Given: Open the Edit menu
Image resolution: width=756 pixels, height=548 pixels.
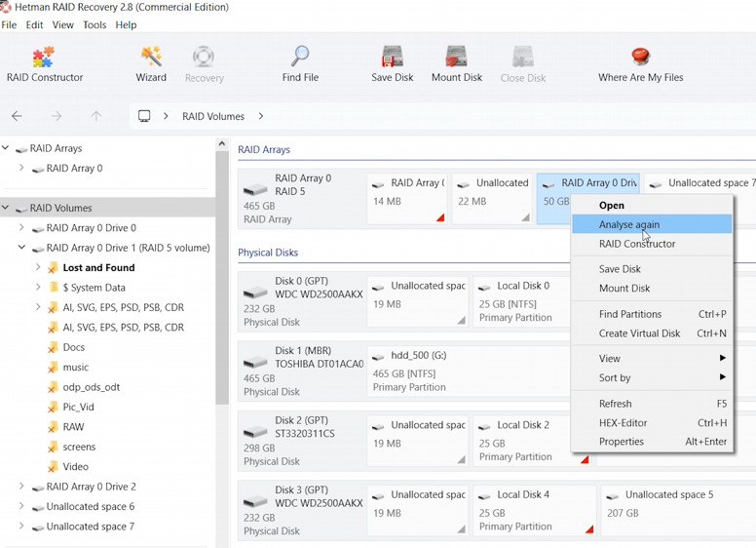Looking at the screenshot, I should point(34,24).
